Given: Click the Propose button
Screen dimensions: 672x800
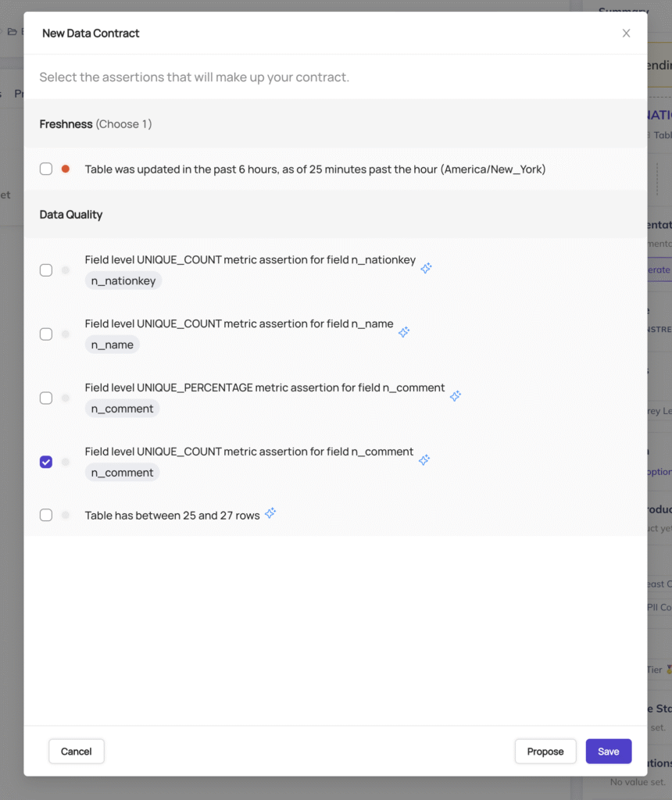Looking at the screenshot, I should [x=545, y=751].
